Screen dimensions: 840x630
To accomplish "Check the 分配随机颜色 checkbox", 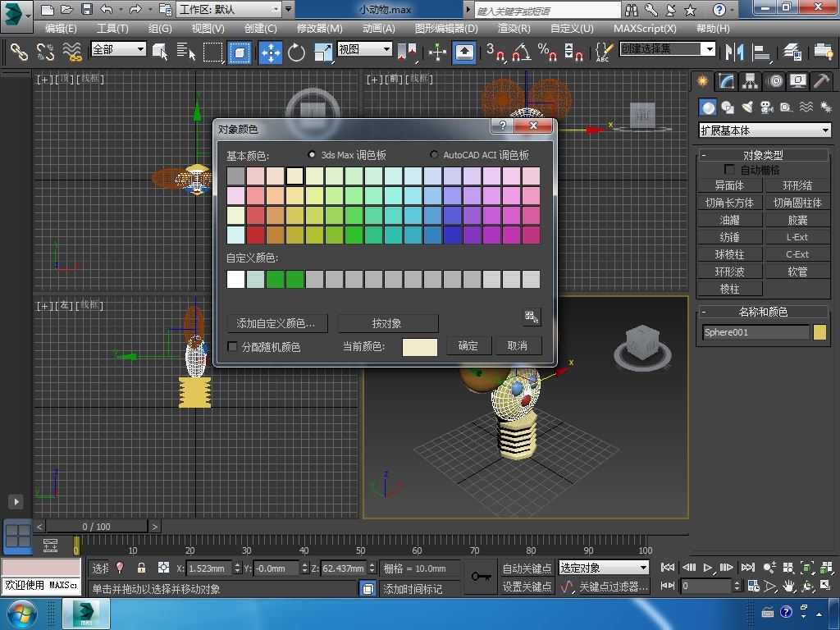I will 232,347.
